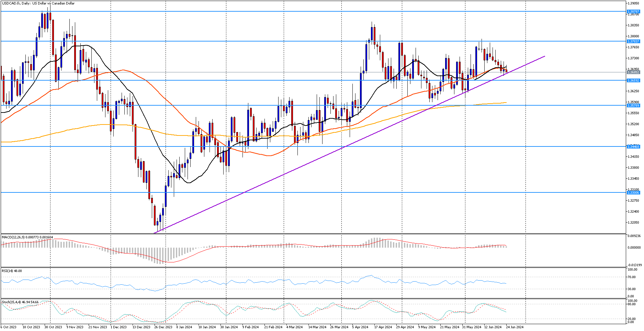Click the 1.39050 price scale label
The width and height of the screenshot is (644, 331).
point(633,3)
